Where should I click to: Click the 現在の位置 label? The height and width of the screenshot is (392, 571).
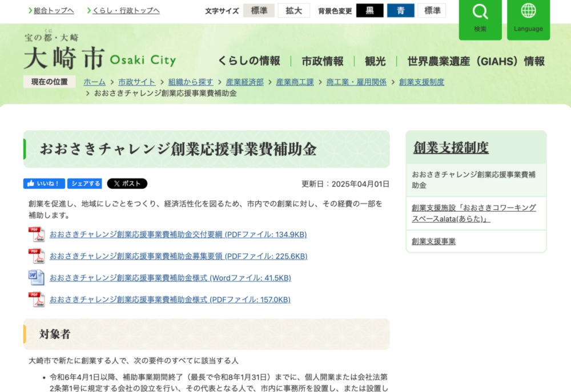(x=50, y=82)
